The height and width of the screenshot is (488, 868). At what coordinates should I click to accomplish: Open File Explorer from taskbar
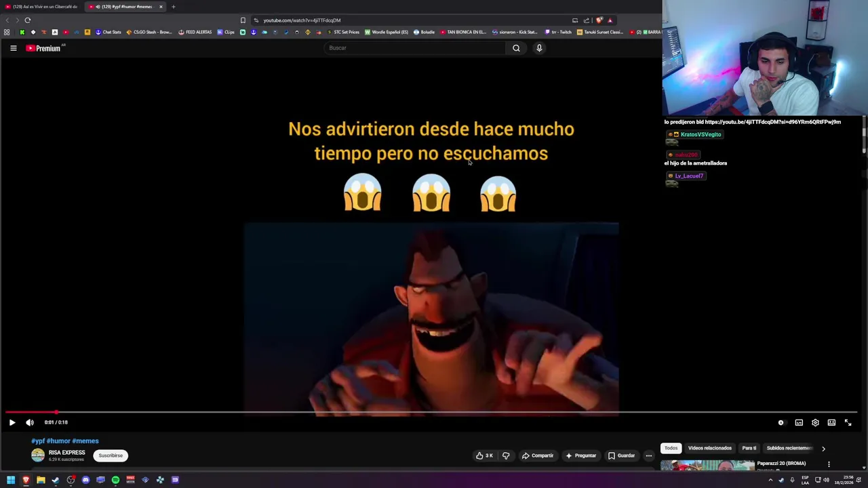[x=41, y=480]
